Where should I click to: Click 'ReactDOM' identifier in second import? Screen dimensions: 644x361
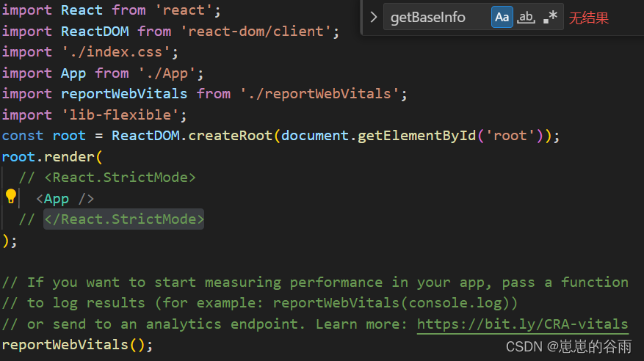(95, 32)
